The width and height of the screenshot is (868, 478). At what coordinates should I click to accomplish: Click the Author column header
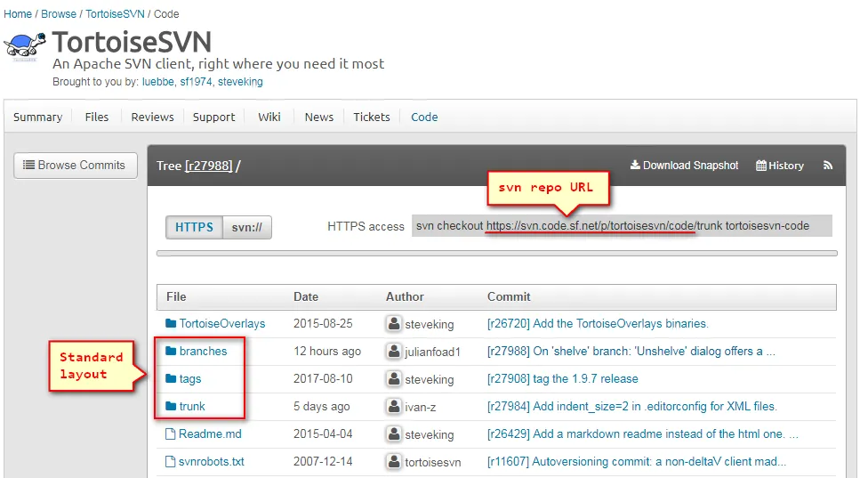point(405,297)
